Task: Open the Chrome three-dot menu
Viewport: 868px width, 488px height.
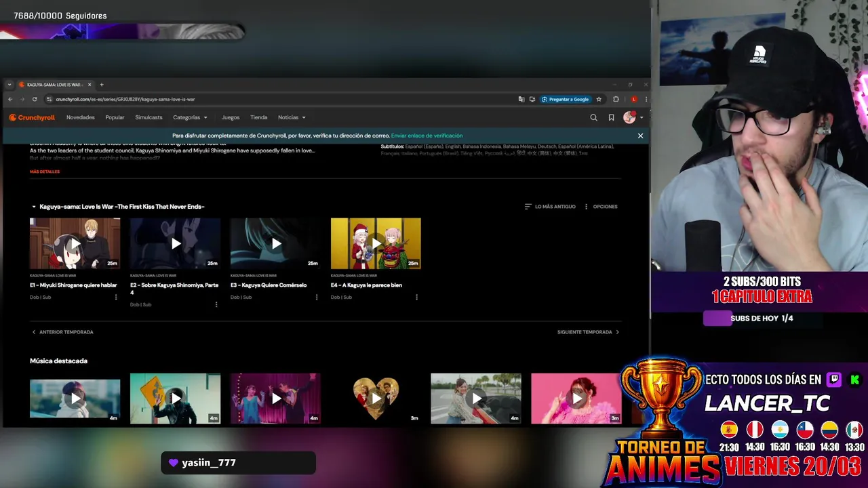Action: tap(646, 99)
